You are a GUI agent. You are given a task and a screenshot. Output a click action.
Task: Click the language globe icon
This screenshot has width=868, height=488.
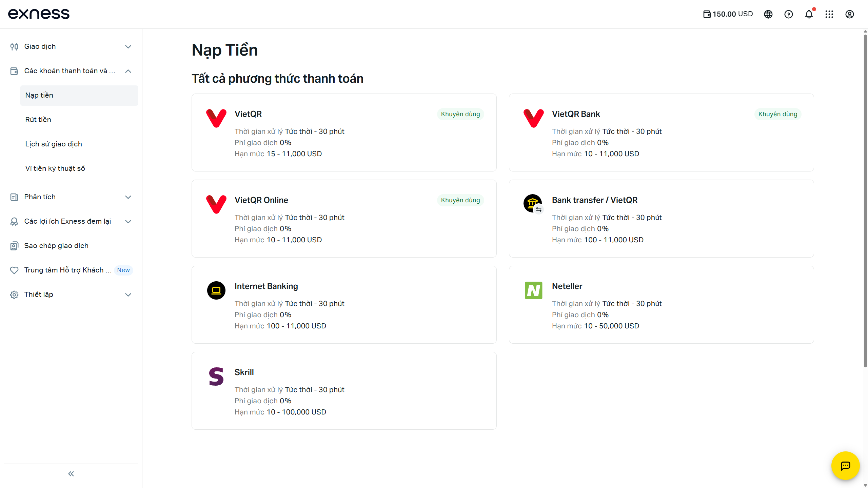tap(768, 14)
